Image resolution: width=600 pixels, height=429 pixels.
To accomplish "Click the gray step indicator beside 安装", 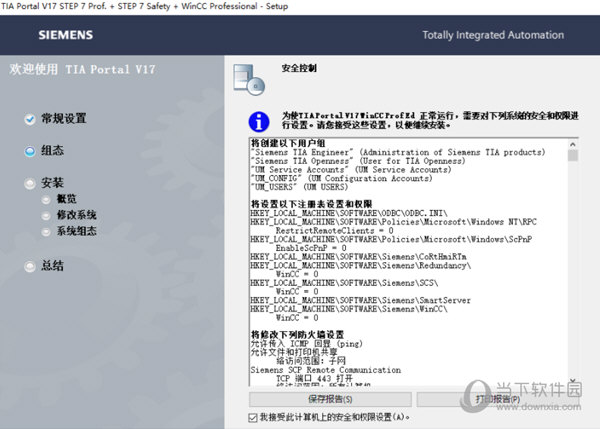I will click(x=30, y=184).
